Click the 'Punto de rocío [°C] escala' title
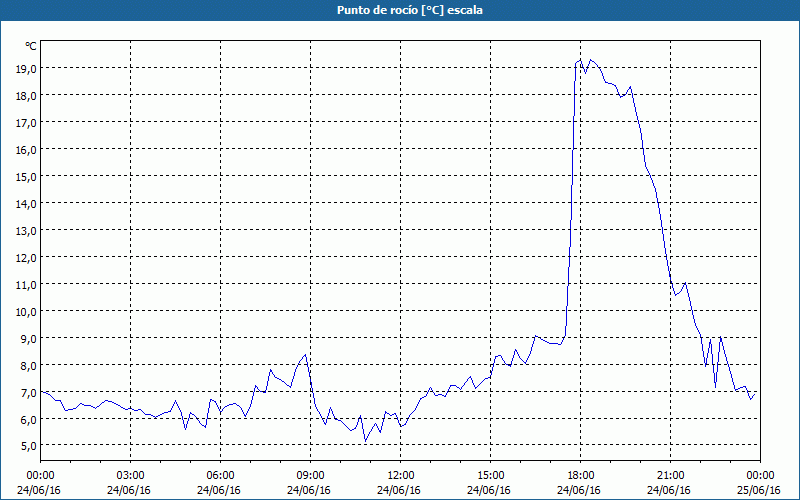Viewport: 800px width, 500px height. 410,10
